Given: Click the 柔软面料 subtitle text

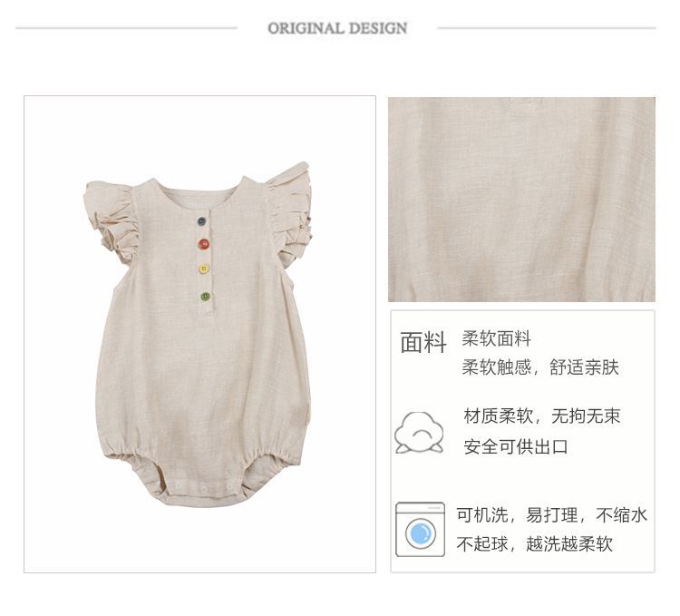Looking at the screenshot, I should click(x=497, y=338).
